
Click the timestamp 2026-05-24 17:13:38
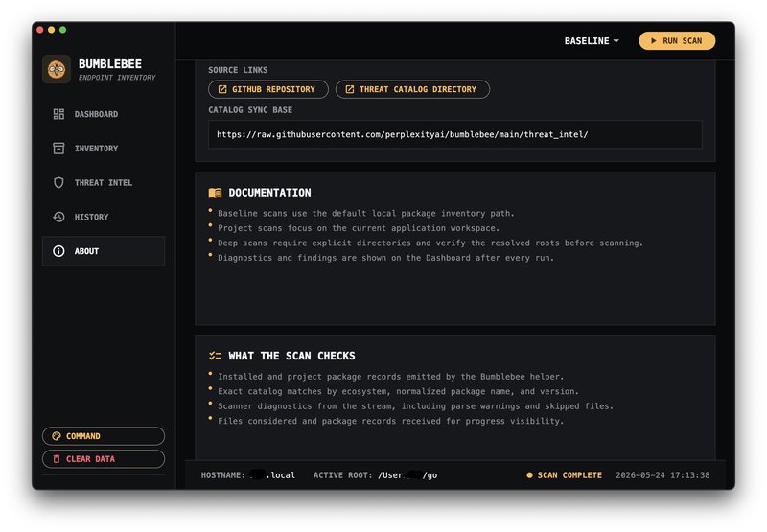click(x=662, y=474)
